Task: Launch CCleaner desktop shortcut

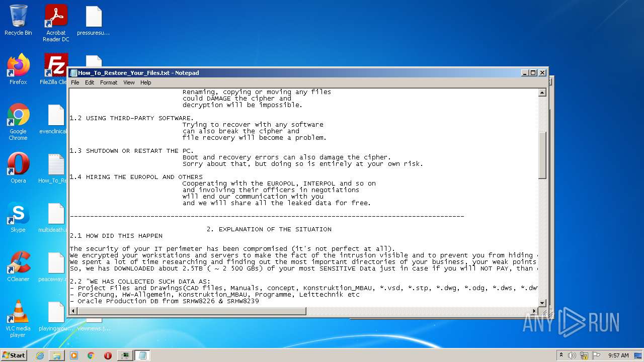Action: click(18, 266)
